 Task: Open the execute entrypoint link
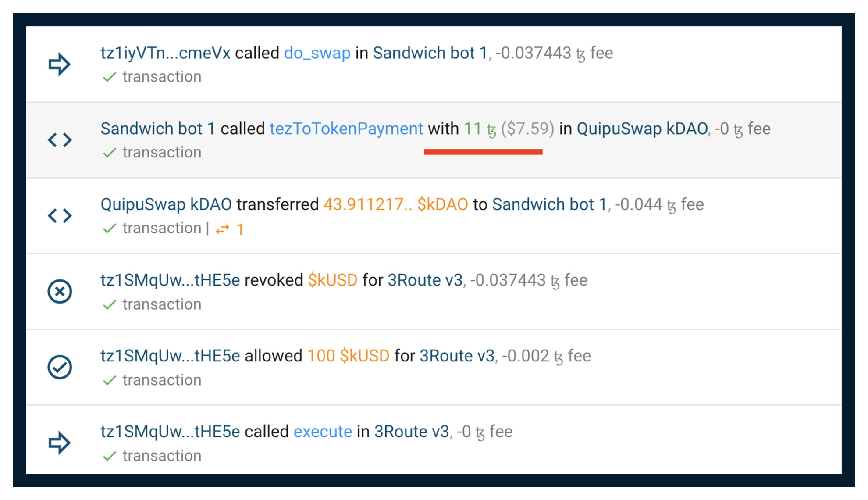click(322, 432)
